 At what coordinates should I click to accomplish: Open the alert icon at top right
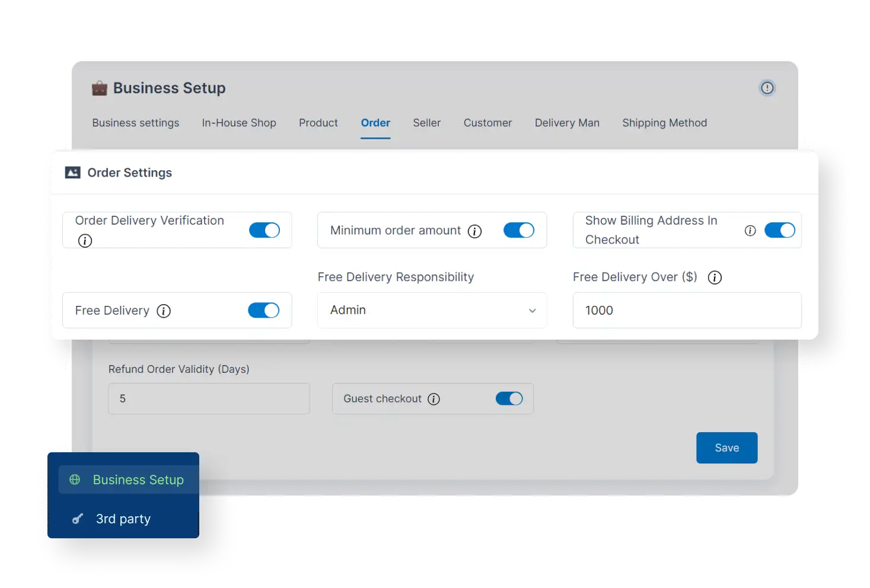click(x=767, y=87)
